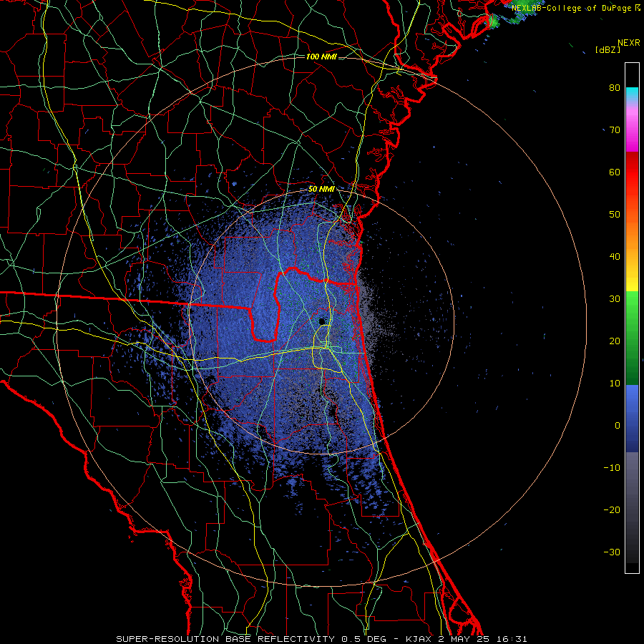
Task: Click the 50 NMI range ring label
Action: 321,190
